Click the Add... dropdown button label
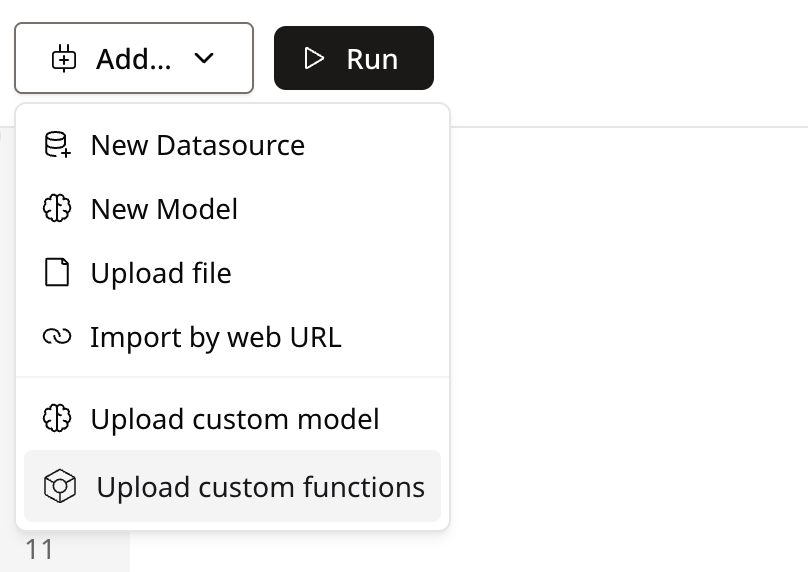 133,59
